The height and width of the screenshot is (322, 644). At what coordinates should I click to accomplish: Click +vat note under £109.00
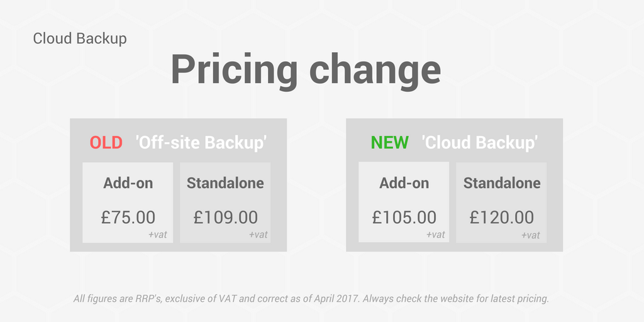coord(258,235)
